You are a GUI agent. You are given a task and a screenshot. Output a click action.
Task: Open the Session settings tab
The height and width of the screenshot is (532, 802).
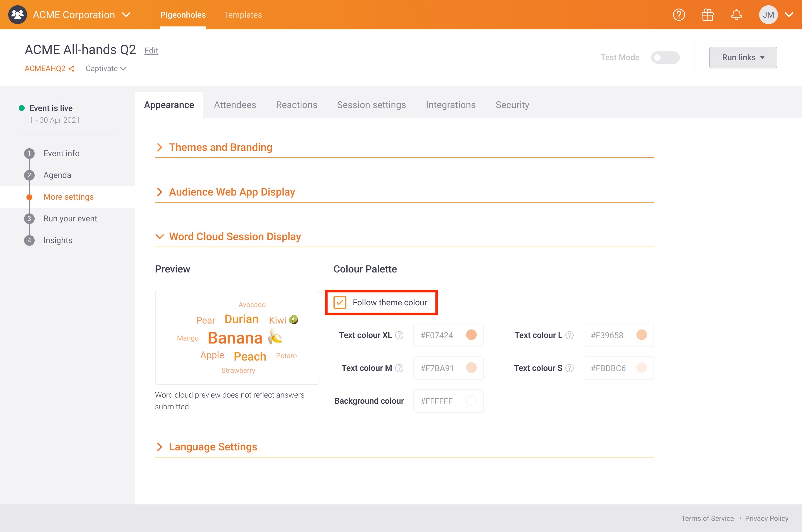pyautogui.click(x=371, y=105)
